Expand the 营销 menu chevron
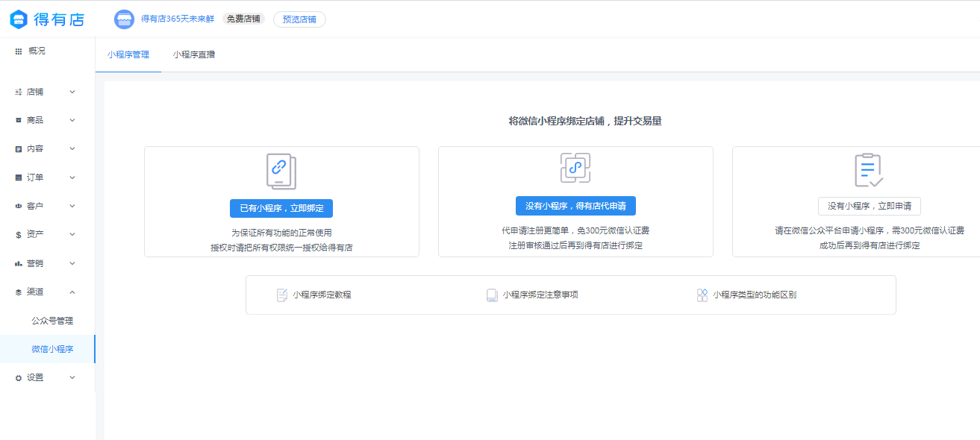The width and height of the screenshot is (980, 440). (72, 263)
